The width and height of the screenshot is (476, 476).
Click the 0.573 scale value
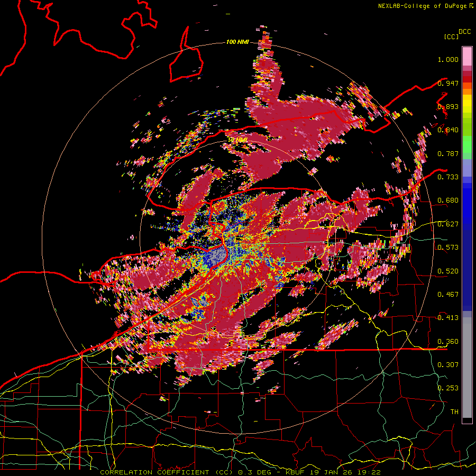[448, 248]
